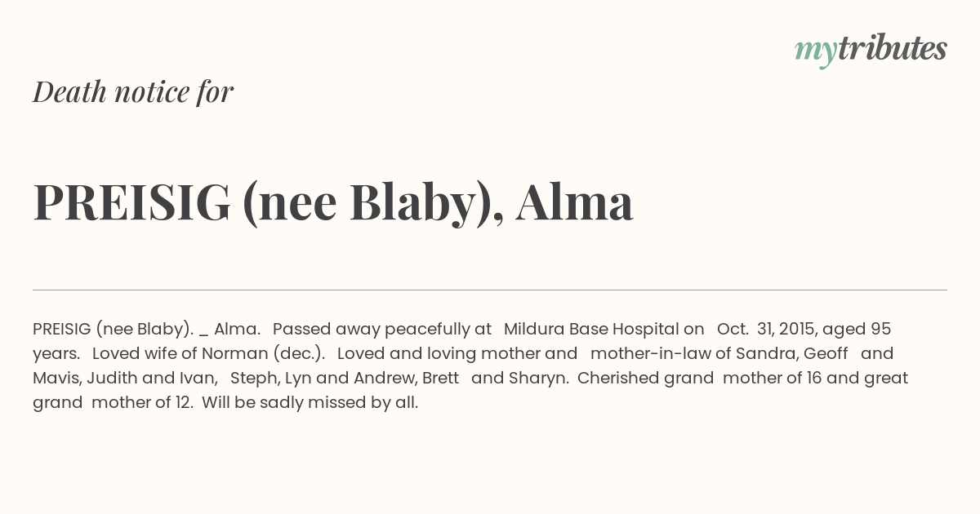Click "Will be sadly missed by all."
This screenshot has width=980, height=514.
tap(310, 402)
